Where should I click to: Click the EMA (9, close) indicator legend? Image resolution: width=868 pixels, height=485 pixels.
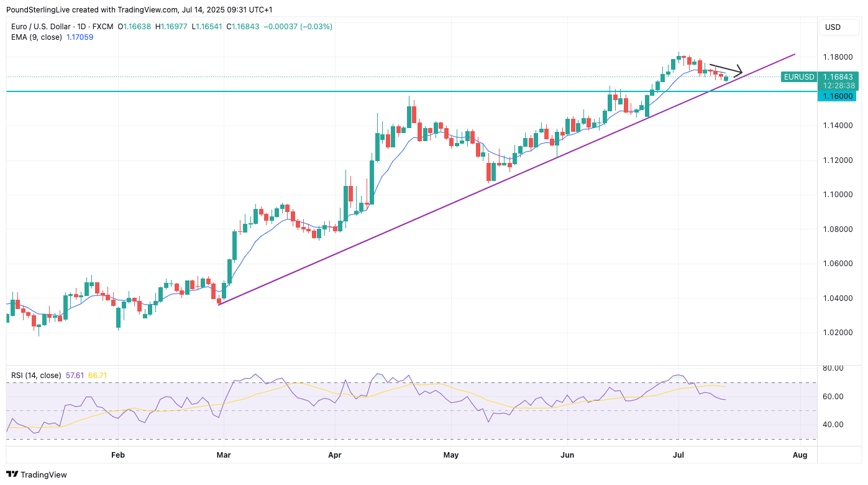37,37
